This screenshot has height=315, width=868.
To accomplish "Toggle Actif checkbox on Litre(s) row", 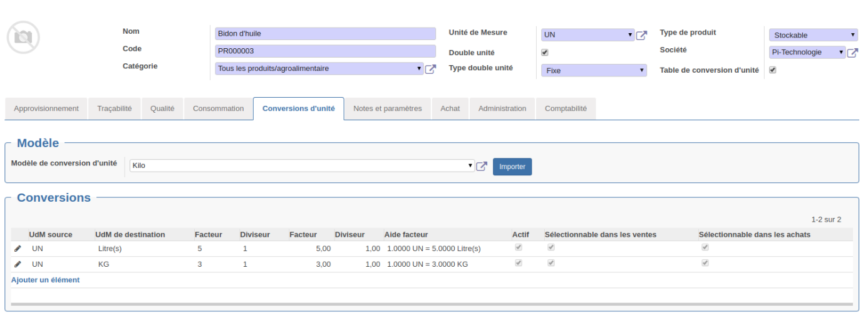I will click(x=518, y=247).
